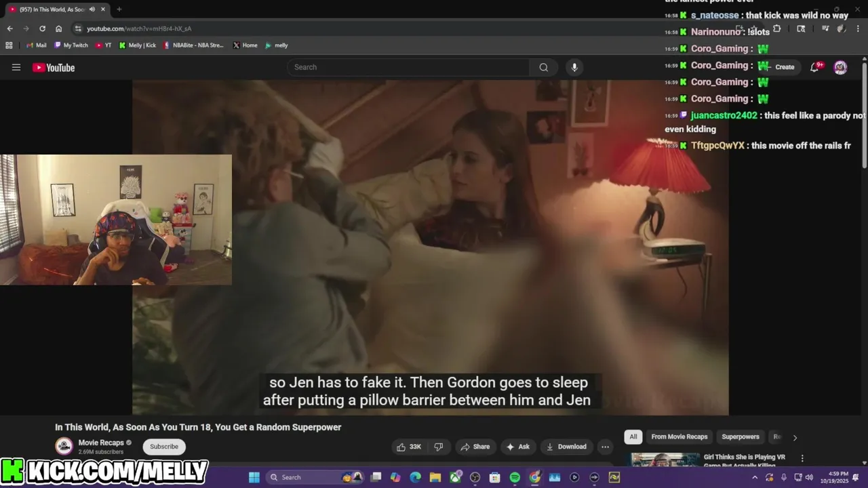The height and width of the screenshot is (488, 868).
Task: Focus the YouTube search field
Action: (408, 67)
